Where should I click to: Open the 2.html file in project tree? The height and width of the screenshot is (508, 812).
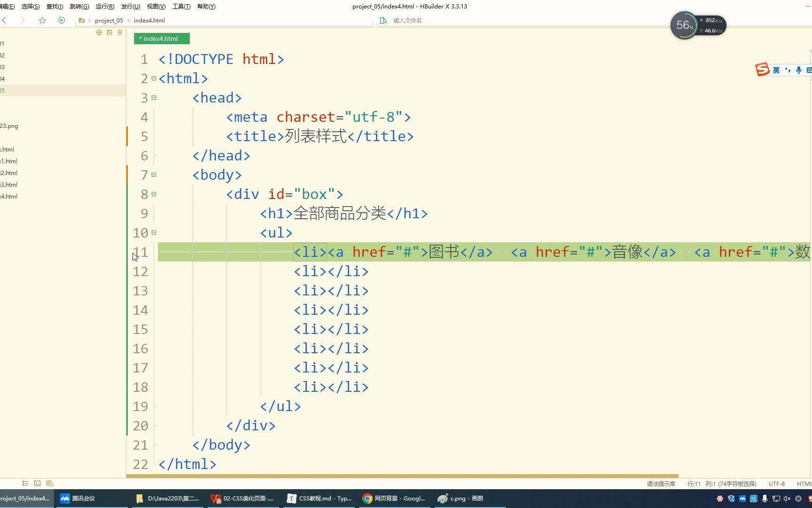[x=8, y=173]
